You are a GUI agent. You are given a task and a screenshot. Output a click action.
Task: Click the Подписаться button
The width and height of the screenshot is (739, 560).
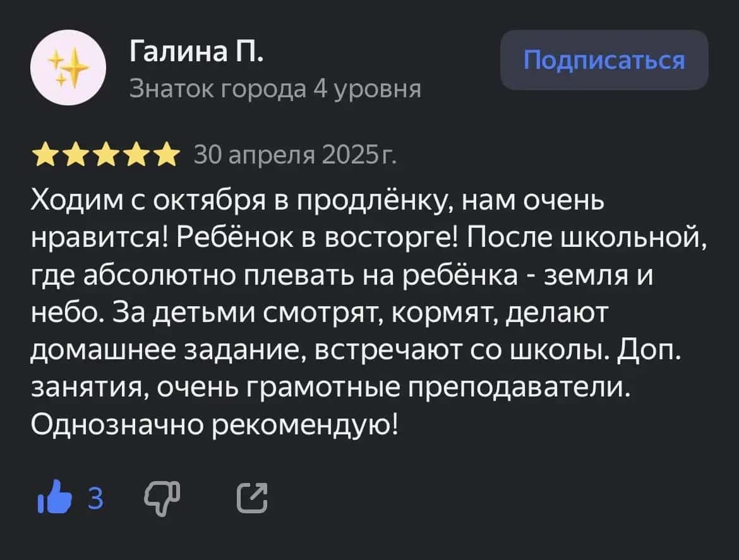(604, 61)
